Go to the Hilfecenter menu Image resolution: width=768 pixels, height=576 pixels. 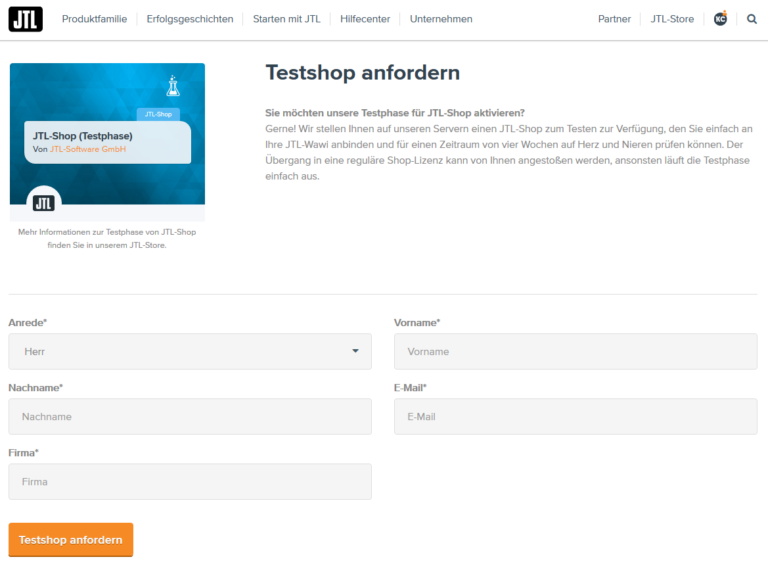[365, 19]
